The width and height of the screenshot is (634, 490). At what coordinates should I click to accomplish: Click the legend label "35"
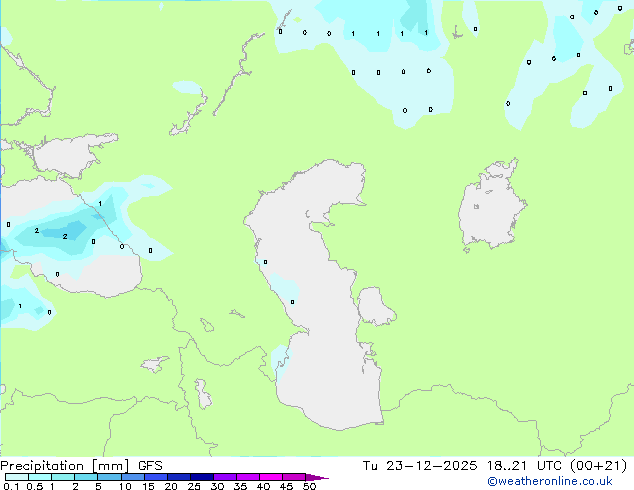tap(240, 486)
